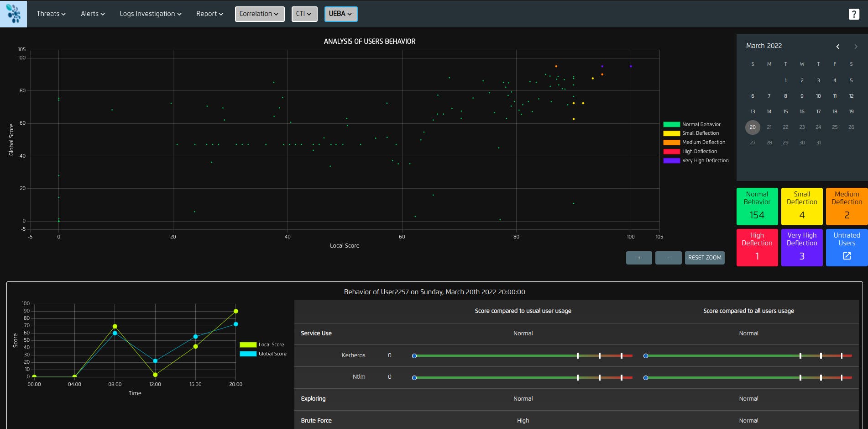Image resolution: width=868 pixels, height=429 pixels.
Task: Expand the Threats dropdown menu
Action: (51, 14)
